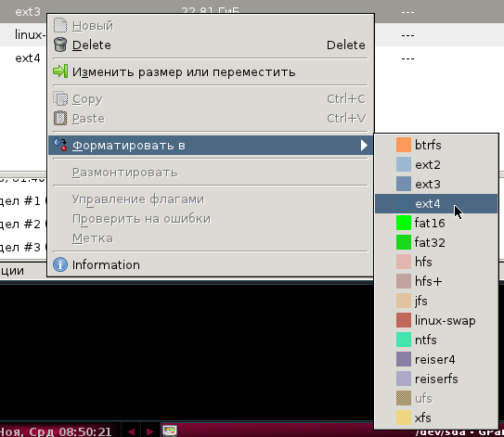Screen dimensions: 504x437
Task: Click the hfs+ color swatch
Action: (404, 281)
